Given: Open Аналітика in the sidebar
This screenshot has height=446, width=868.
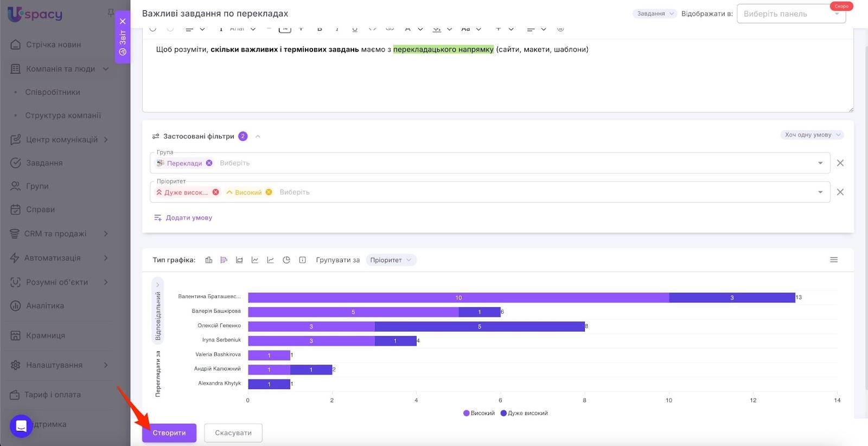Looking at the screenshot, I should tap(45, 306).
